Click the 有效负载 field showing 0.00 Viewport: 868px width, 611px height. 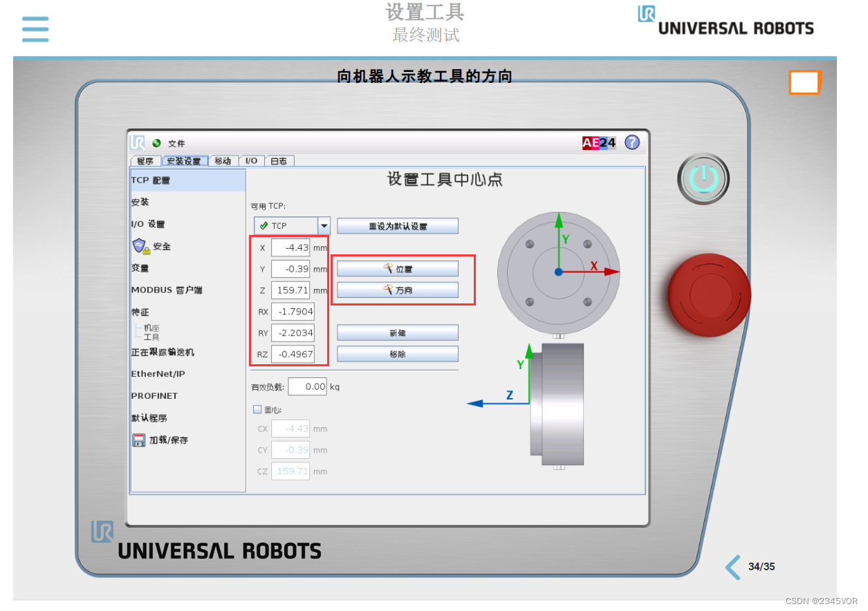[307, 386]
